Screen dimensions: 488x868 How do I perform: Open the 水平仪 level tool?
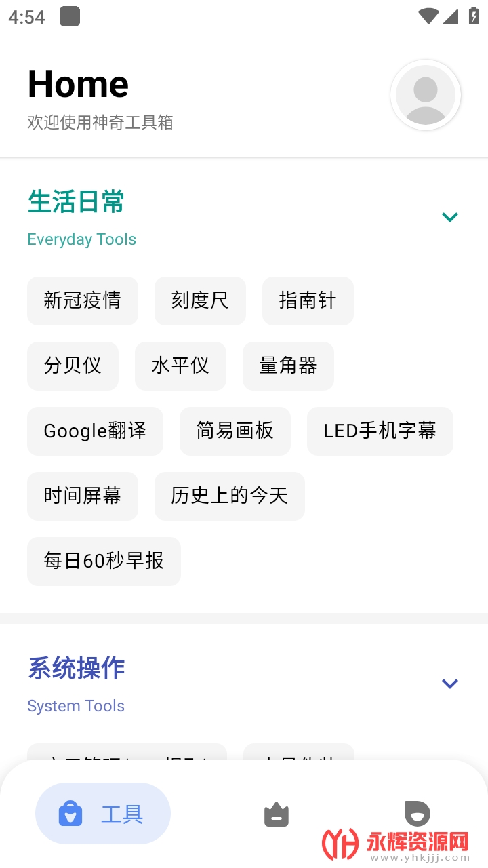click(x=180, y=366)
